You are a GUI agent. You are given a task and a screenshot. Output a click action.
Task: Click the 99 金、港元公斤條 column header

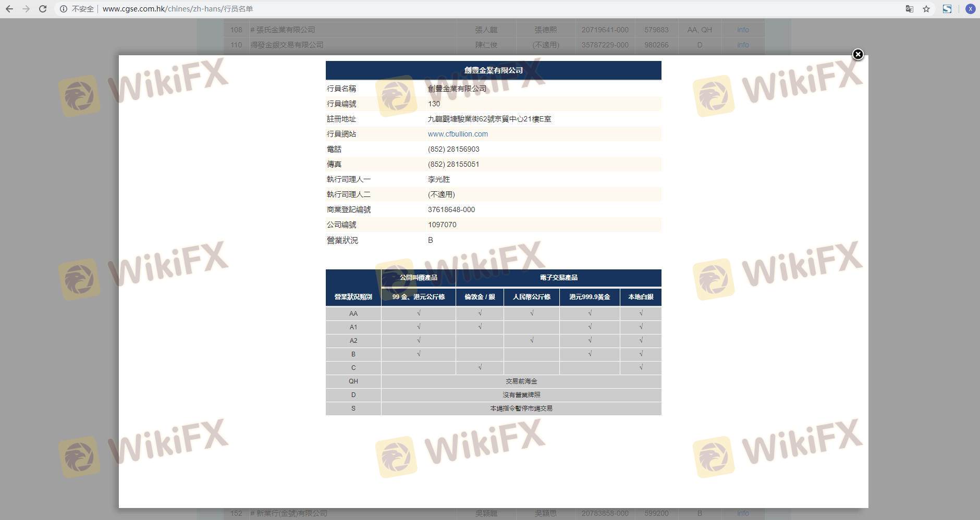coord(419,297)
